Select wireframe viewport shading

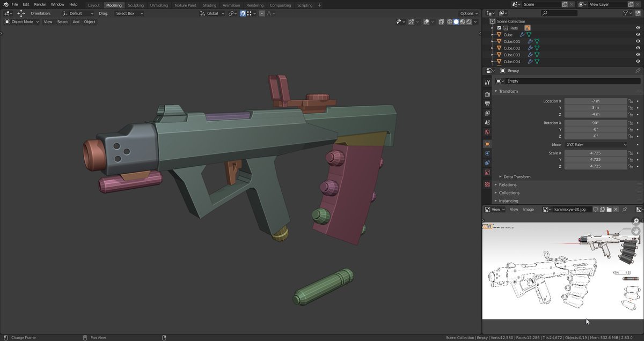click(x=450, y=22)
